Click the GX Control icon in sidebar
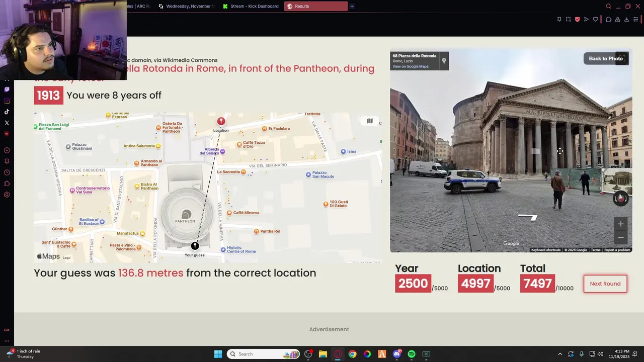This screenshot has height=362, width=644. click(x=7, y=330)
